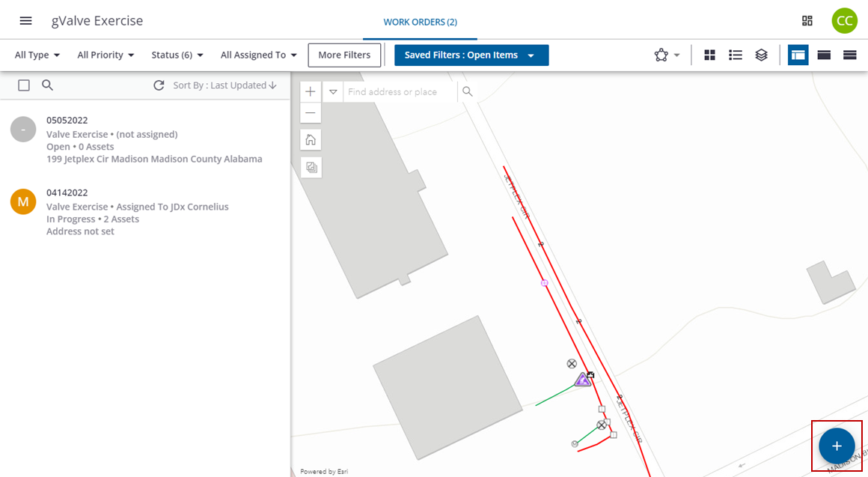Switch to list view layout
The height and width of the screenshot is (477, 868).
coord(736,55)
